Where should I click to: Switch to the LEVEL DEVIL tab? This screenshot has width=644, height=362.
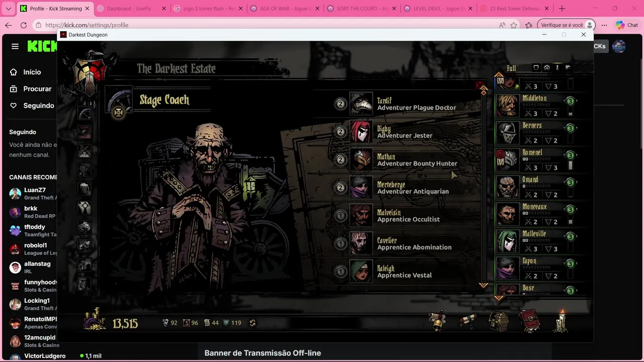437,9
